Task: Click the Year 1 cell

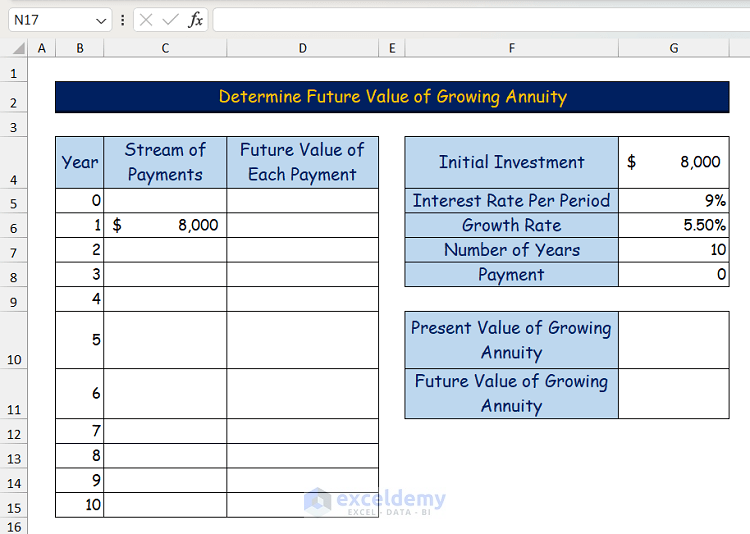Action: [79, 225]
